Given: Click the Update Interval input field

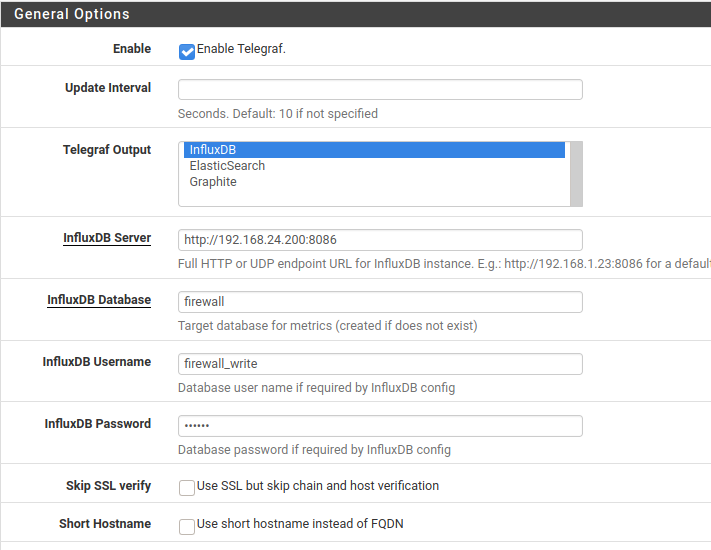Looking at the screenshot, I should (x=380, y=89).
